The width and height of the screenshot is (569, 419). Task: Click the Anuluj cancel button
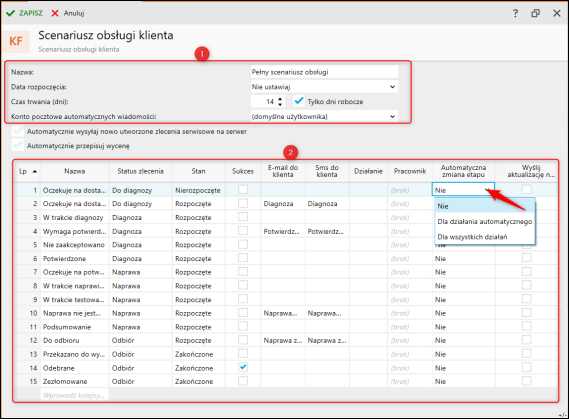74,13
